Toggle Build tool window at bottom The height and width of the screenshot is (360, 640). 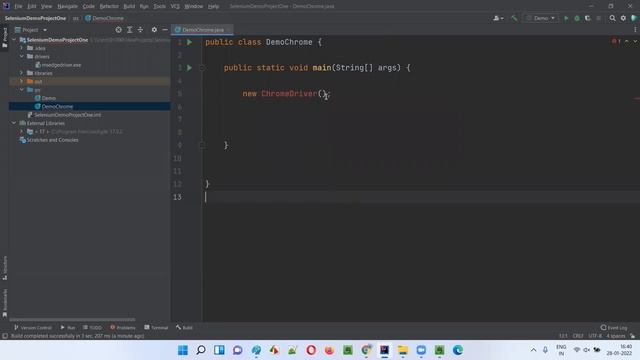pyautogui.click(x=184, y=328)
